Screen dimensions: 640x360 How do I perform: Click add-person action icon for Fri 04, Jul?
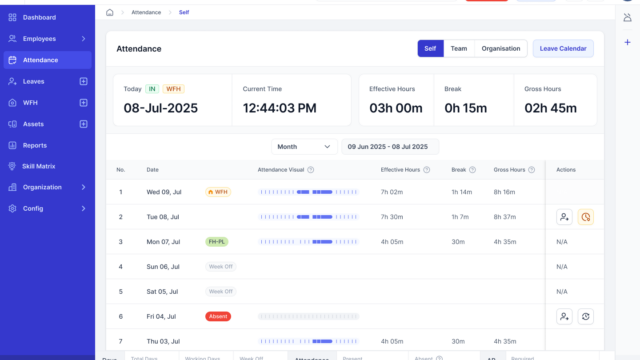[x=564, y=316]
